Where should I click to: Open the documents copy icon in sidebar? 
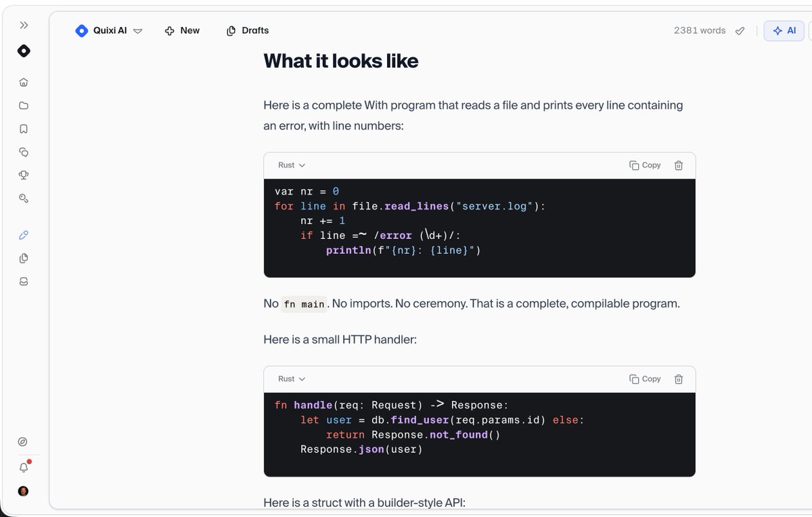pyautogui.click(x=24, y=258)
